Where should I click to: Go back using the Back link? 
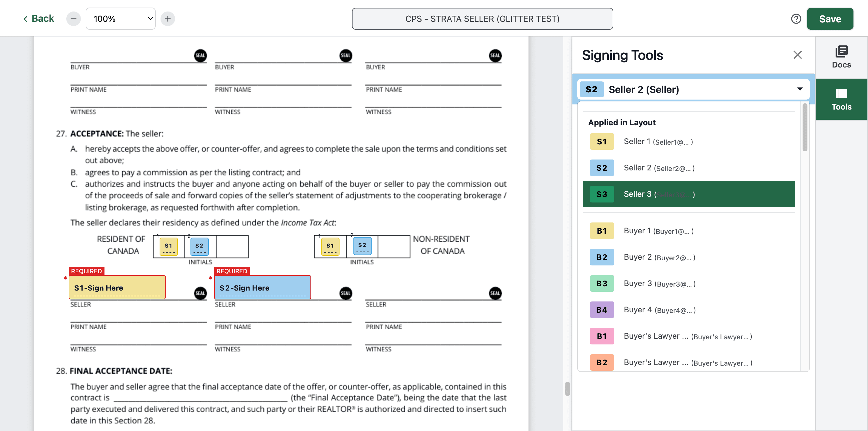38,18
